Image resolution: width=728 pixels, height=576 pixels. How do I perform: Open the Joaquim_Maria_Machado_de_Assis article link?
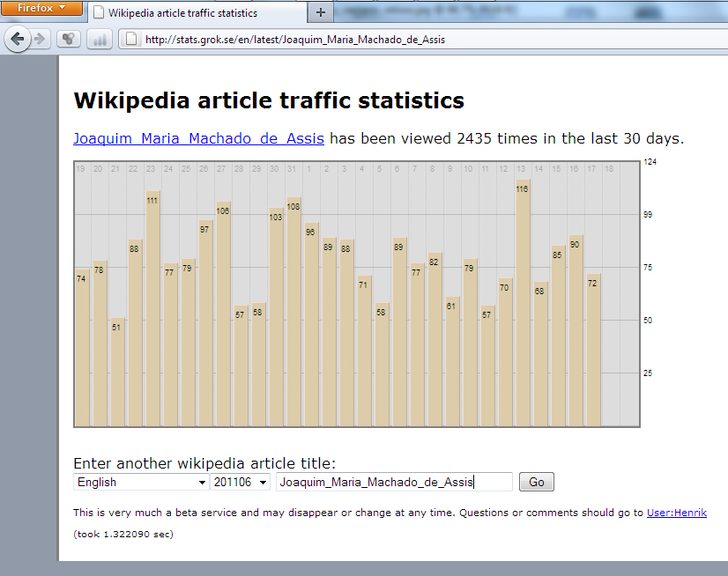(198, 138)
